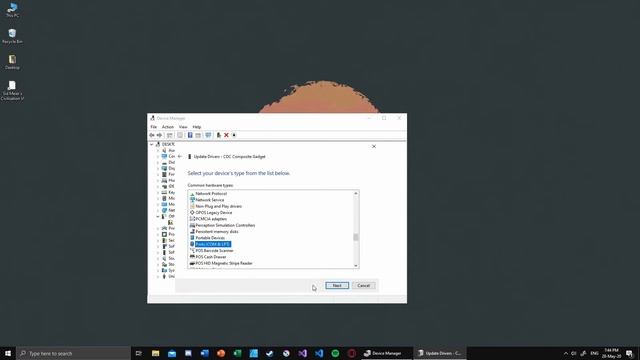Viewport: 640px width, 360px height.
Task: Select the Recycle Bin desktop icon
Action: pyautogui.click(x=12, y=36)
